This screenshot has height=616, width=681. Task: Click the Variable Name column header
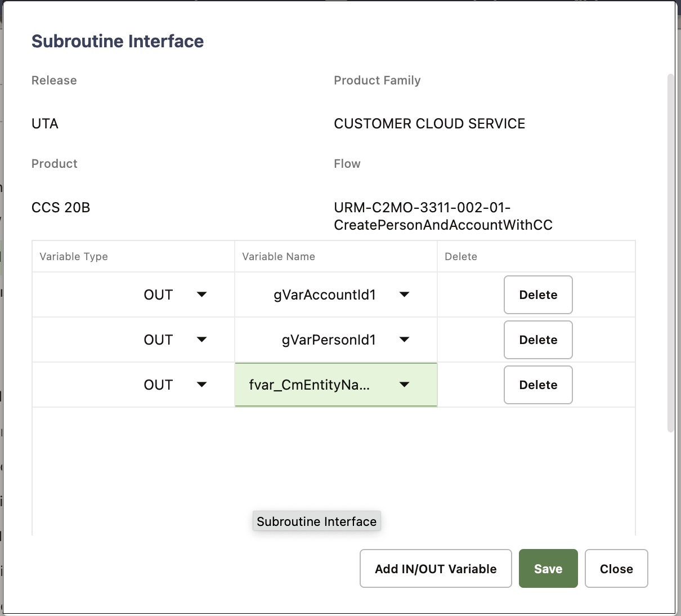[x=279, y=257]
